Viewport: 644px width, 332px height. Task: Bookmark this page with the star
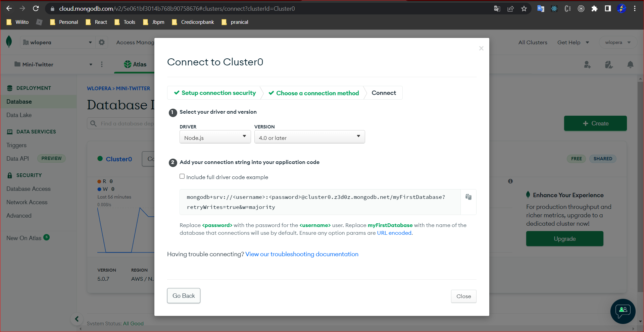point(524,9)
